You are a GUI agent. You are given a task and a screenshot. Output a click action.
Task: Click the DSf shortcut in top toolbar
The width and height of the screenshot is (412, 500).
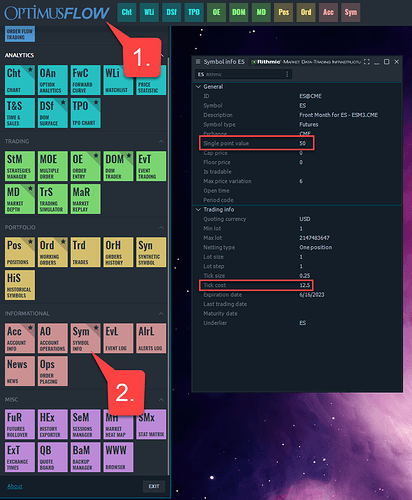[171, 12]
